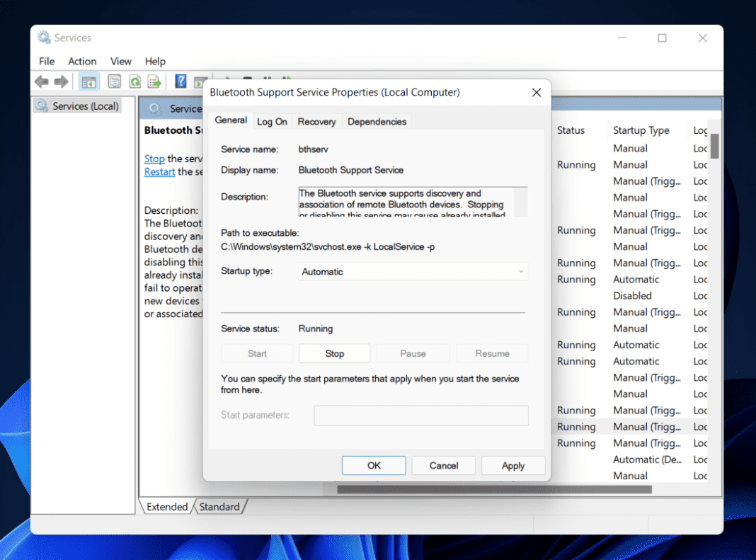Click the Refresh toolbar icon
The width and height of the screenshot is (756, 560).
[x=135, y=81]
